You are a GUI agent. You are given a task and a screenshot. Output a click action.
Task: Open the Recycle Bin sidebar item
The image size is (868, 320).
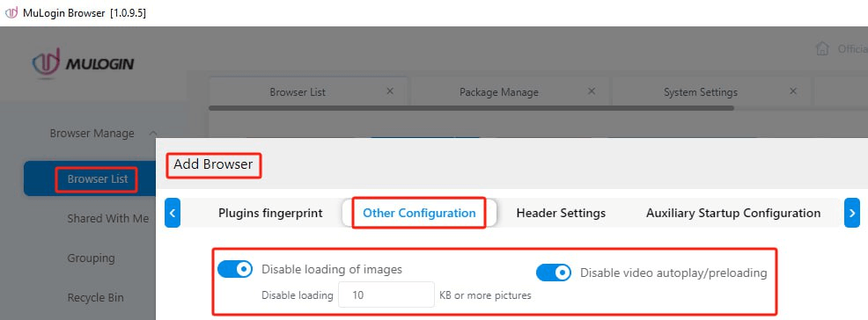click(x=95, y=297)
